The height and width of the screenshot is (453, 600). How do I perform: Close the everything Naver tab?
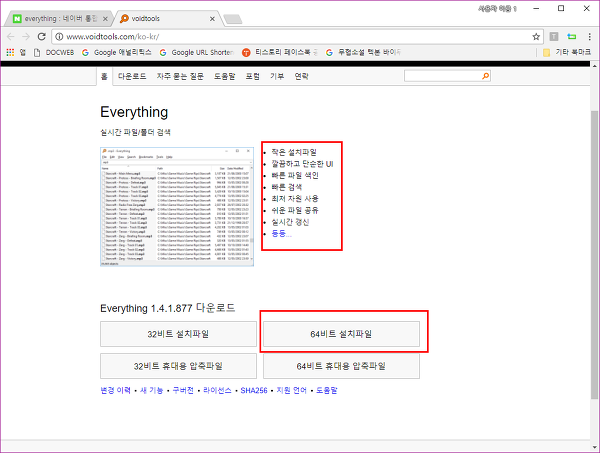coord(105,19)
